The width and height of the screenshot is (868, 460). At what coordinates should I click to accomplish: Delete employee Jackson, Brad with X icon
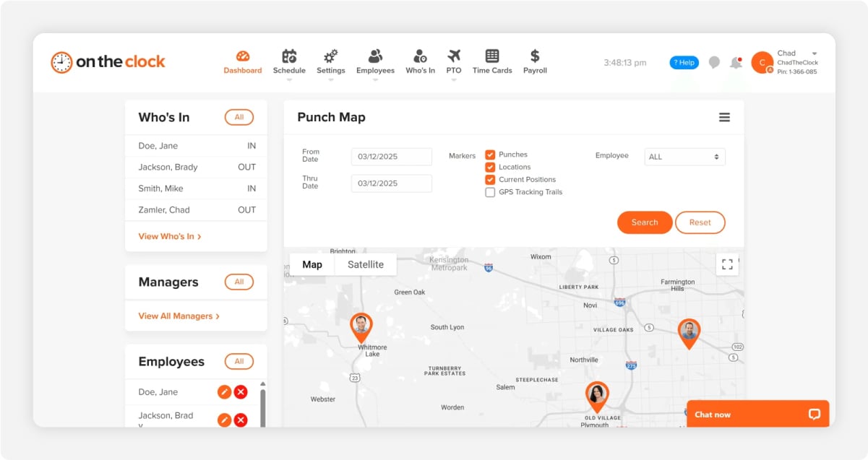241,420
